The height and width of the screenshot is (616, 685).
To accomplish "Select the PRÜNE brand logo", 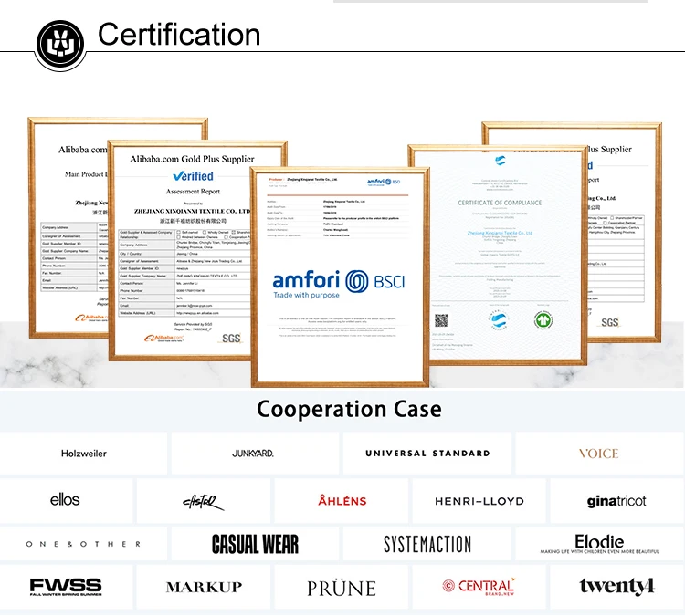I will [342, 588].
